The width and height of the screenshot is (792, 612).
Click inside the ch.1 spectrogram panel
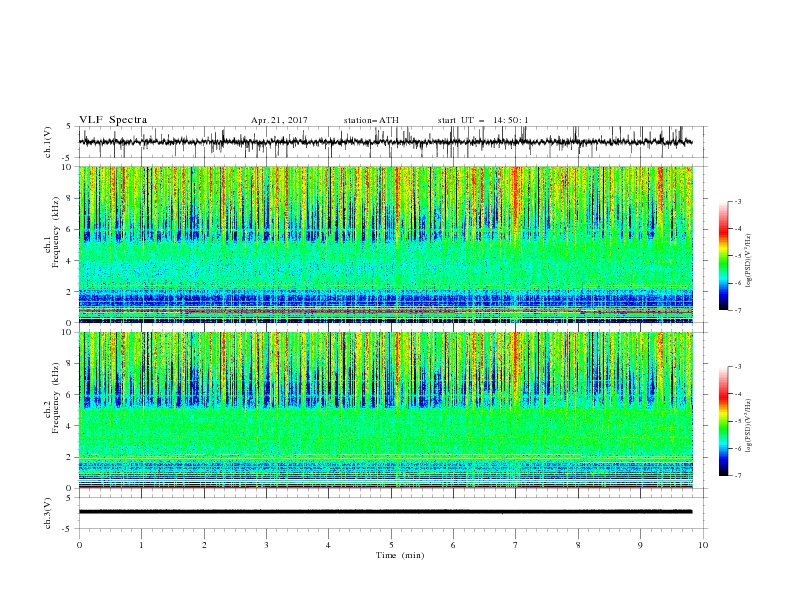click(x=386, y=244)
